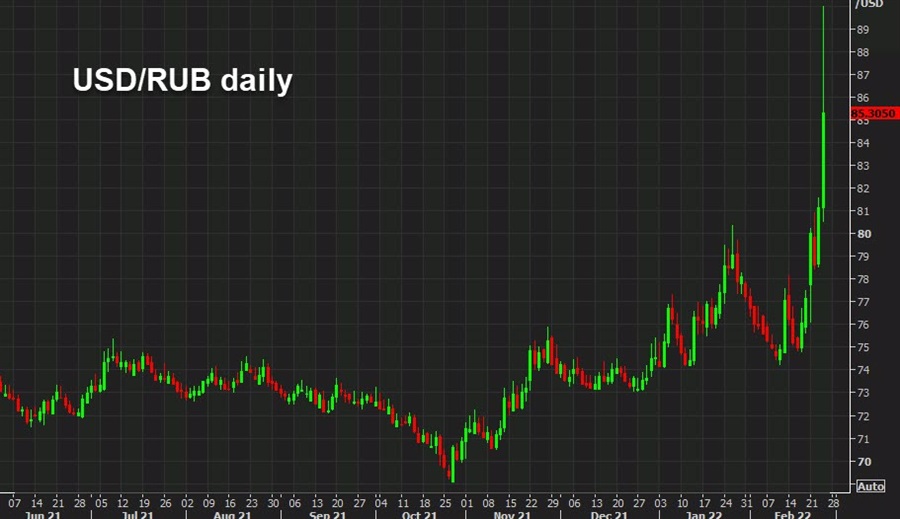Screen dimensions: 900x519
Task: Click the Aug 21 month label
Action: (x=232, y=514)
